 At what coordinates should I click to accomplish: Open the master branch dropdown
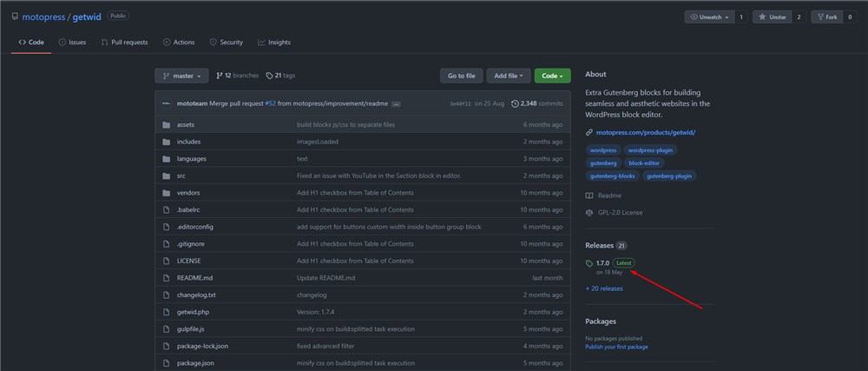tap(181, 76)
